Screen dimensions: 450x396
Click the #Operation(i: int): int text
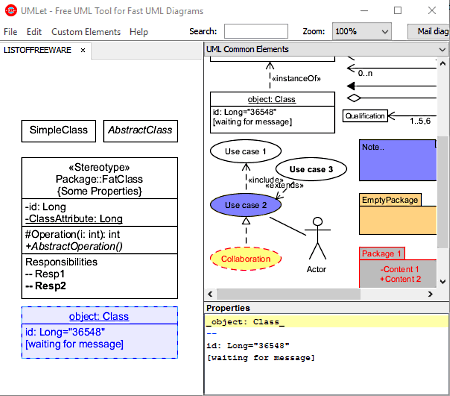(x=72, y=234)
